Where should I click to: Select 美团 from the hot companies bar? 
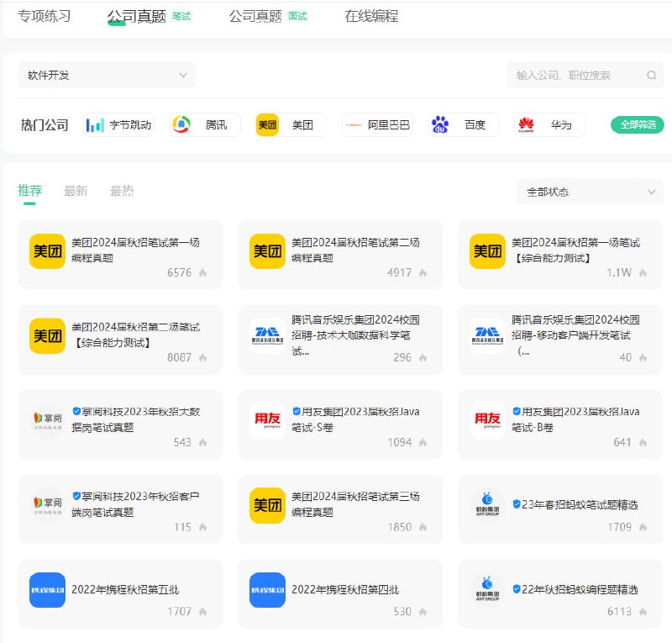(x=267, y=124)
